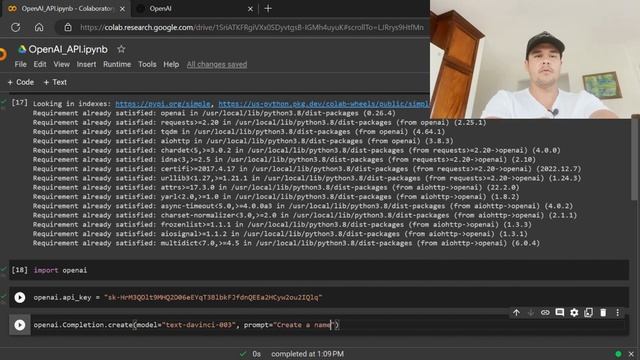Go to browser home page

point(39,27)
